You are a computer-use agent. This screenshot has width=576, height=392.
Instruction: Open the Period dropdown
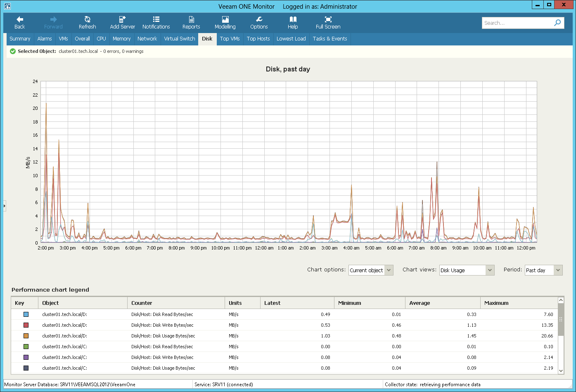543,270
